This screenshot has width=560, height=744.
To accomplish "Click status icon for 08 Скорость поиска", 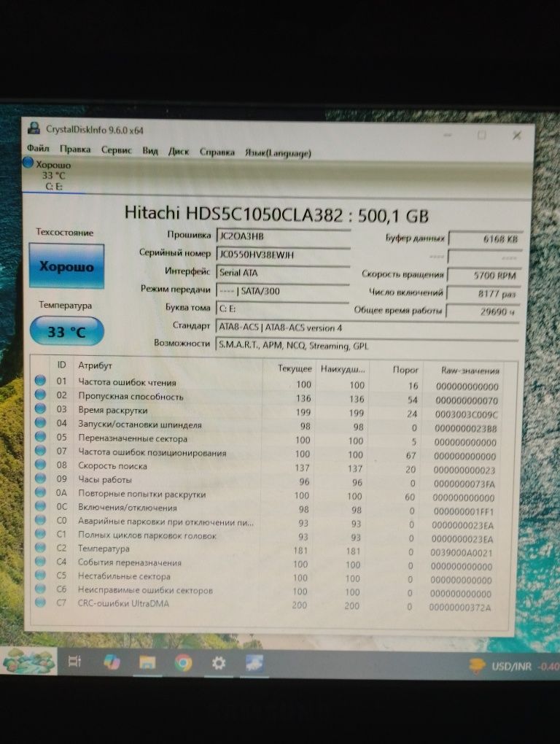I will (40, 464).
